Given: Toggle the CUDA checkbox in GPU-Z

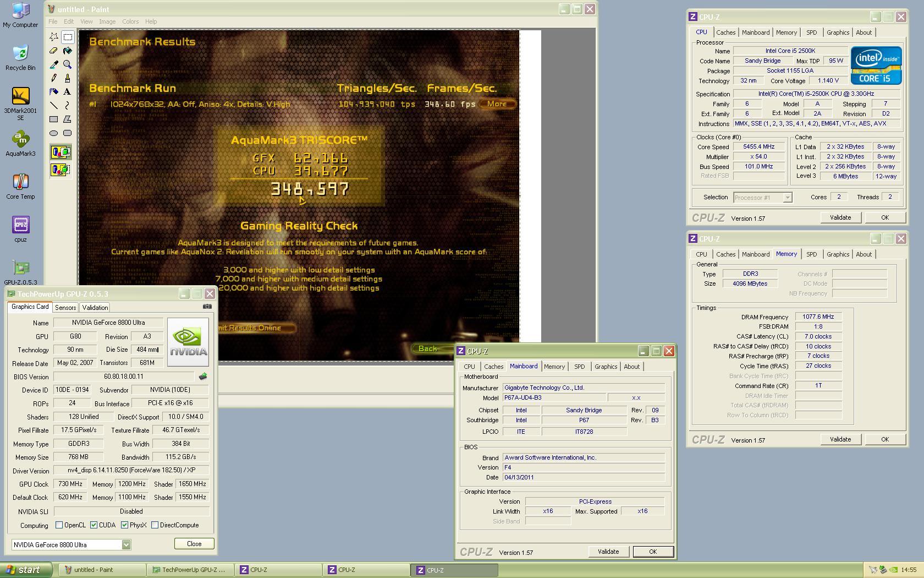Looking at the screenshot, I should (x=94, y=525).
